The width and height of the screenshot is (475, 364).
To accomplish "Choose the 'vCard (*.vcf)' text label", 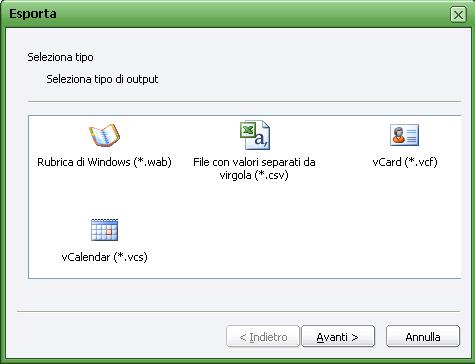I will click(x=405, y=162).
